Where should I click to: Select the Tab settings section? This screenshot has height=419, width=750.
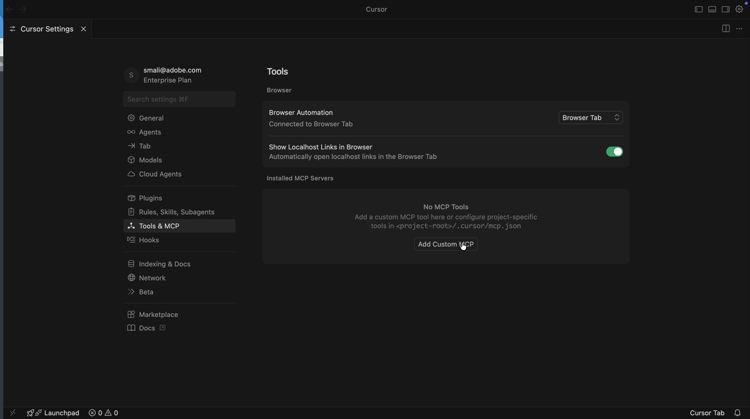click(179, 146)
